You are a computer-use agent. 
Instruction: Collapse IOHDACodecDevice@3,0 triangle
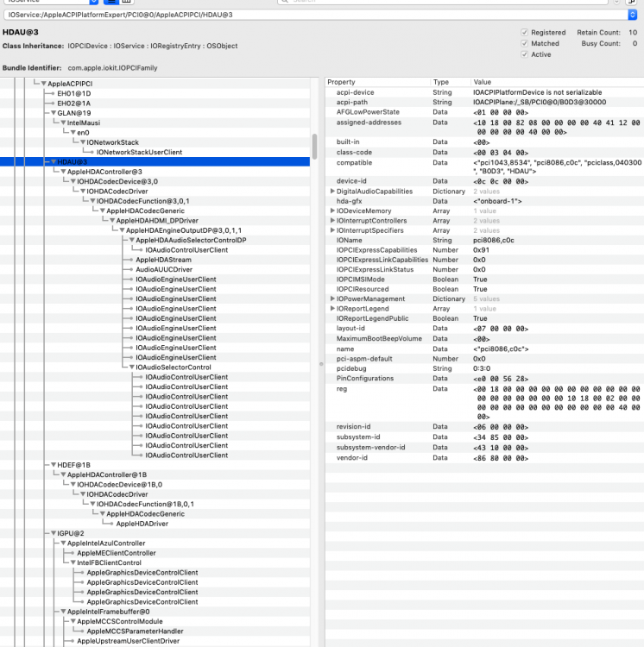click(x=73, y=181)
